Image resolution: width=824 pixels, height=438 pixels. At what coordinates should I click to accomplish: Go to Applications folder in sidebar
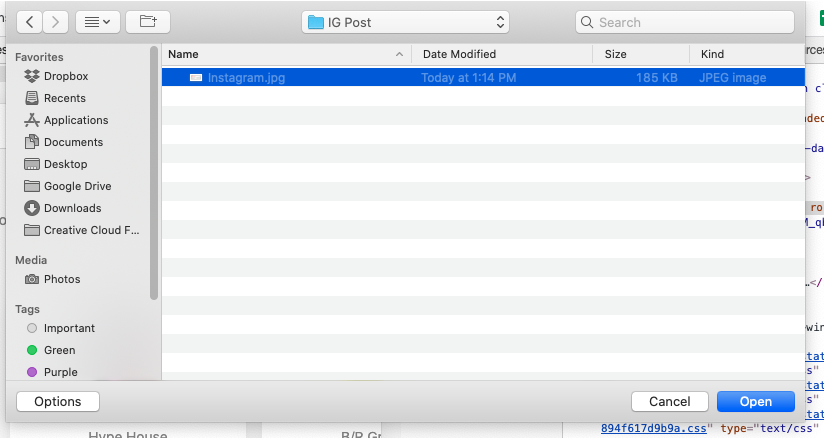pyautogui.click(x=75, y=120)
